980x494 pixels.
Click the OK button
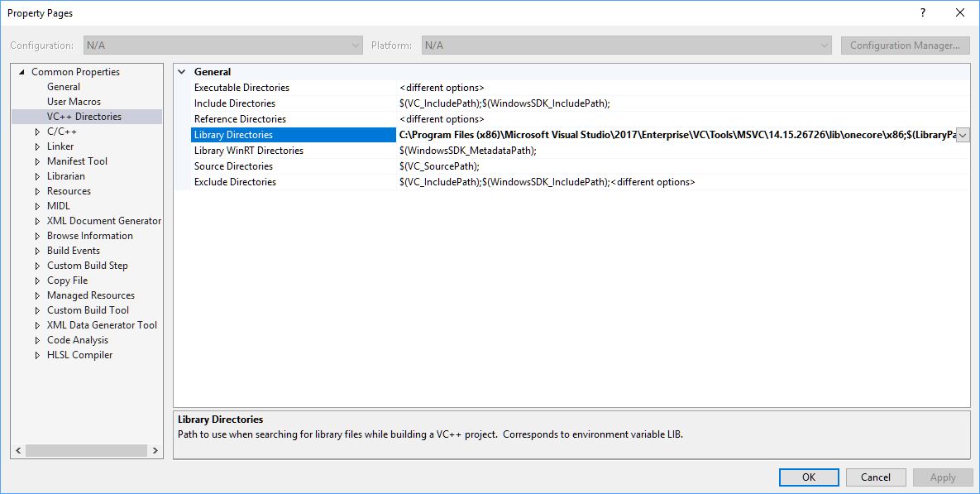808,477
